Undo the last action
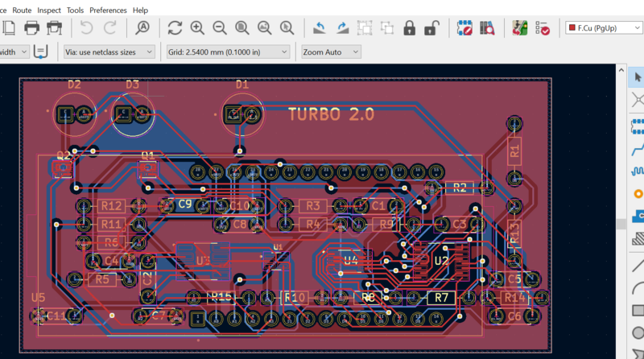 86,28
